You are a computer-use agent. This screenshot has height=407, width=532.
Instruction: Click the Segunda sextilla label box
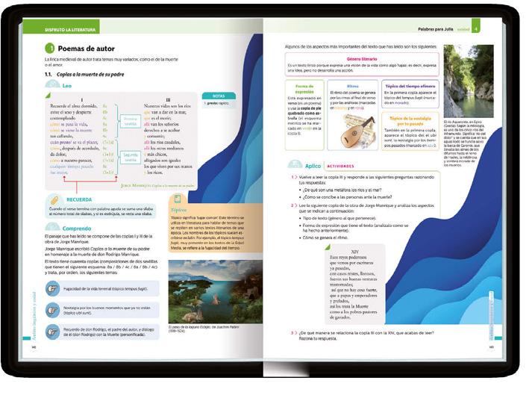131,157
